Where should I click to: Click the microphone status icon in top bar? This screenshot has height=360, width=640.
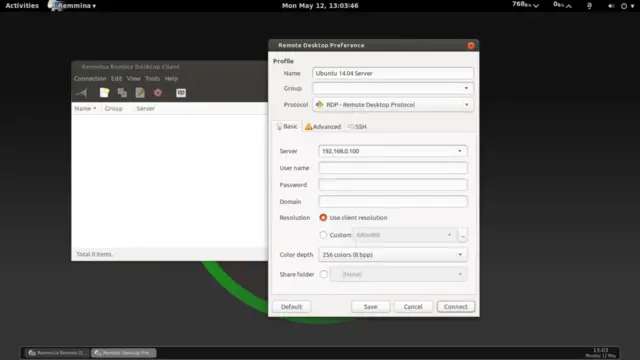589,6
